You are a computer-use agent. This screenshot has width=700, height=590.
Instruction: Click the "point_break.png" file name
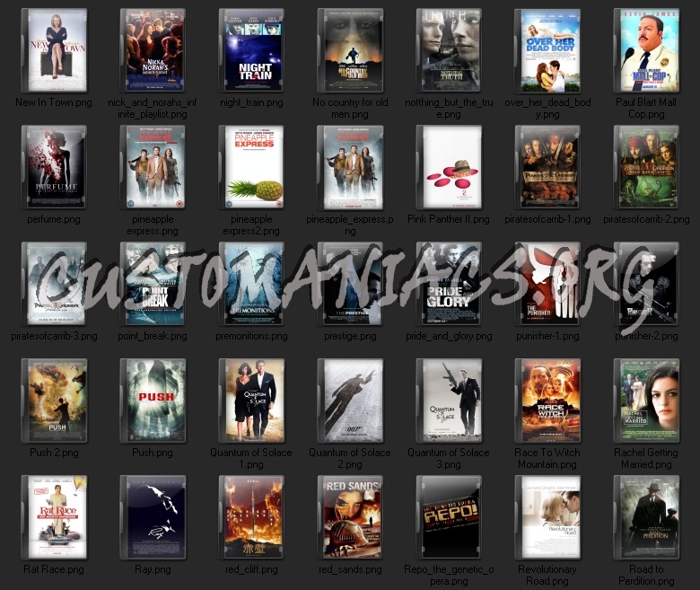[153, 336]
